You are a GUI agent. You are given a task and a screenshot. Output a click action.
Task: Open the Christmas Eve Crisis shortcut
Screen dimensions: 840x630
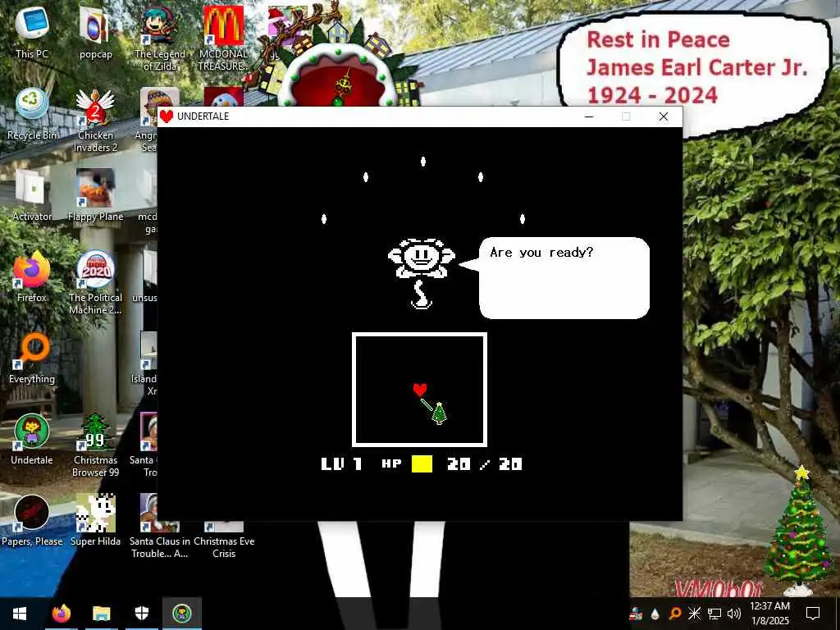[x=224, y=540]
